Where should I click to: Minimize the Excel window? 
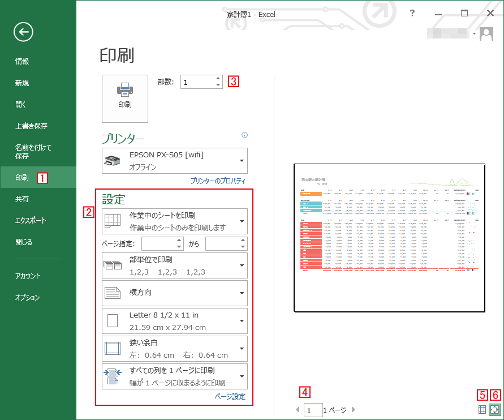coord(438,14)
